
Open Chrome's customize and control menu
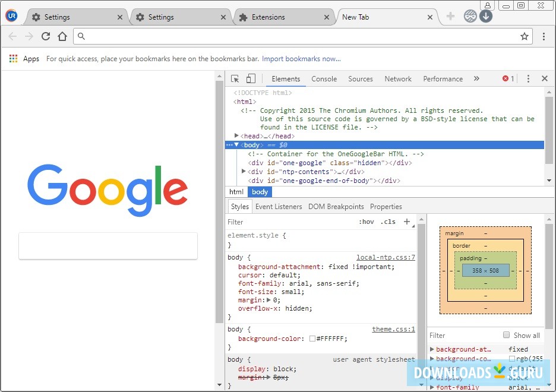545,36
